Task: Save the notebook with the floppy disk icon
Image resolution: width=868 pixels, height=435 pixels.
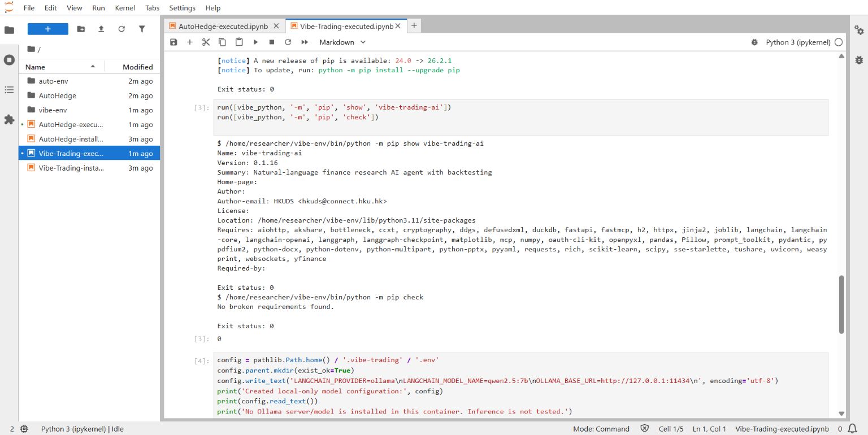Action: coord(173,42)
